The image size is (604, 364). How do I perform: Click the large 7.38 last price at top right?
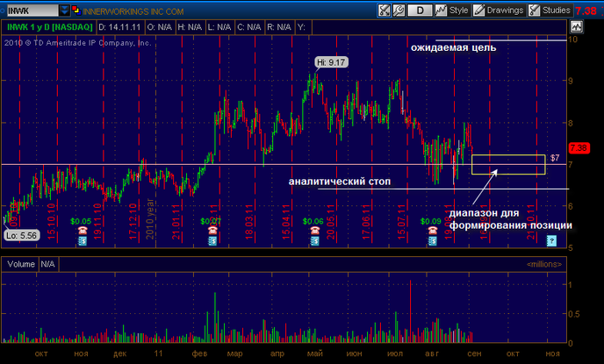[586, 11]
